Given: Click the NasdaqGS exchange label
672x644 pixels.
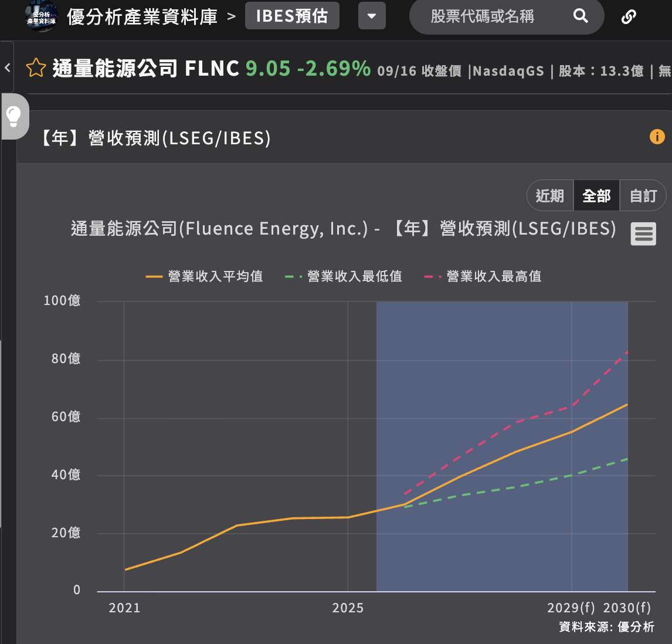Looking at the screenshot, I should (508, 71).
